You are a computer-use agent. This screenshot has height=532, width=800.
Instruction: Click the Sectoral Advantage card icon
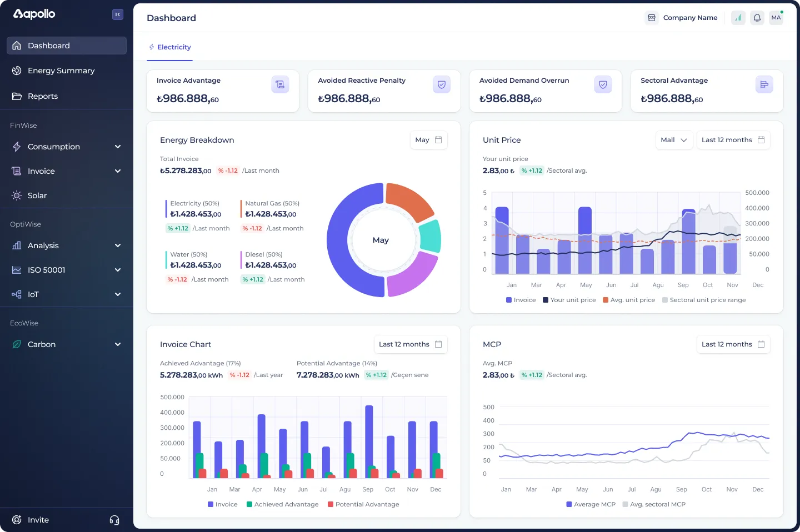pyautogui.click(x=764, y=84)
